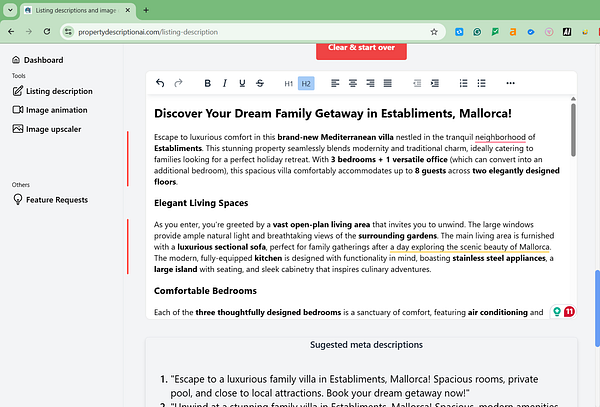Click the green flag extension icon
Image resolution: width=600 pixels, height=407 pixels.
(495, 32)
